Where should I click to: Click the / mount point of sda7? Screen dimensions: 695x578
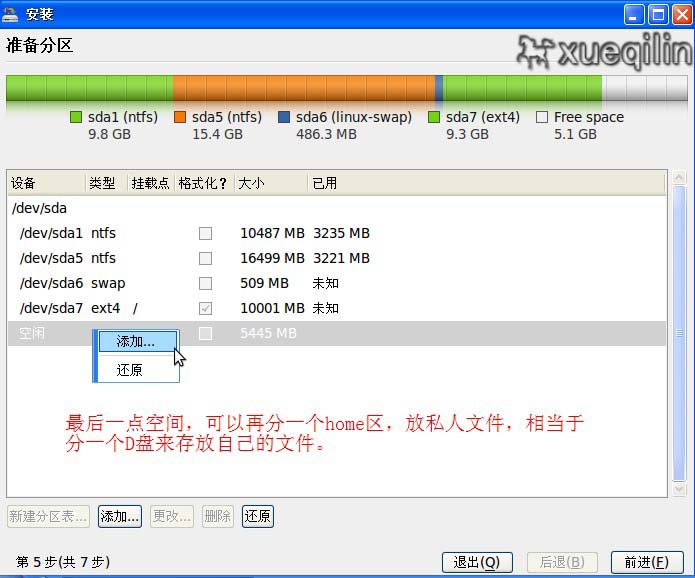pos(135,308)
